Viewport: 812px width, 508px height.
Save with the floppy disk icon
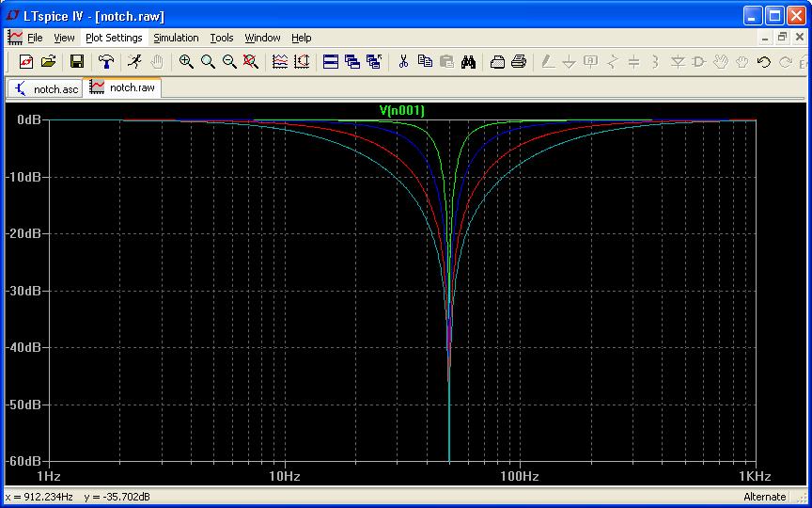tap(77, 62)
